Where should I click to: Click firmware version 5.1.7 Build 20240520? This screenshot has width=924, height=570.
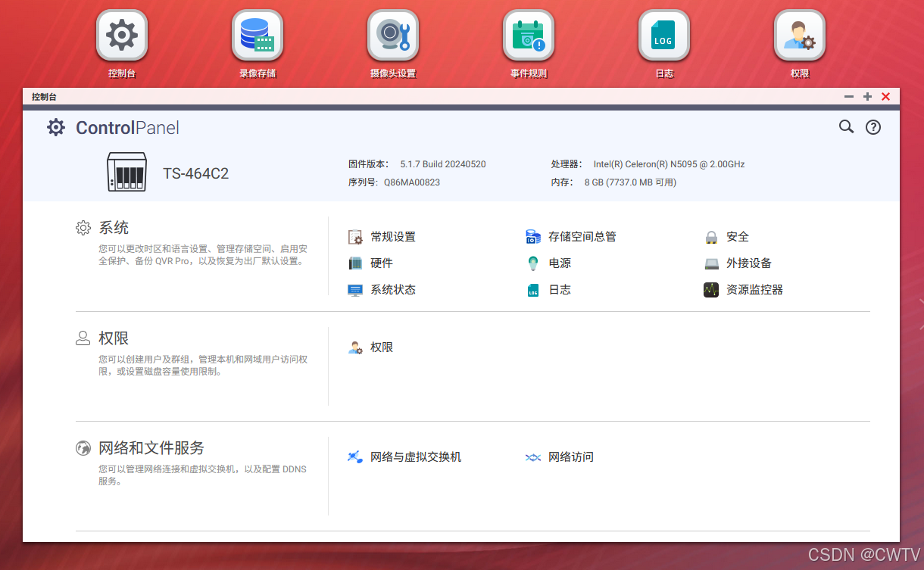click(443, 164)
